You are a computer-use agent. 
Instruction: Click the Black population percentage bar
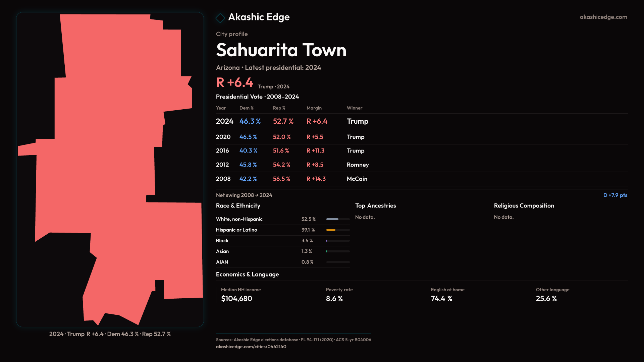pyautogui.click(x=337, y=241)
